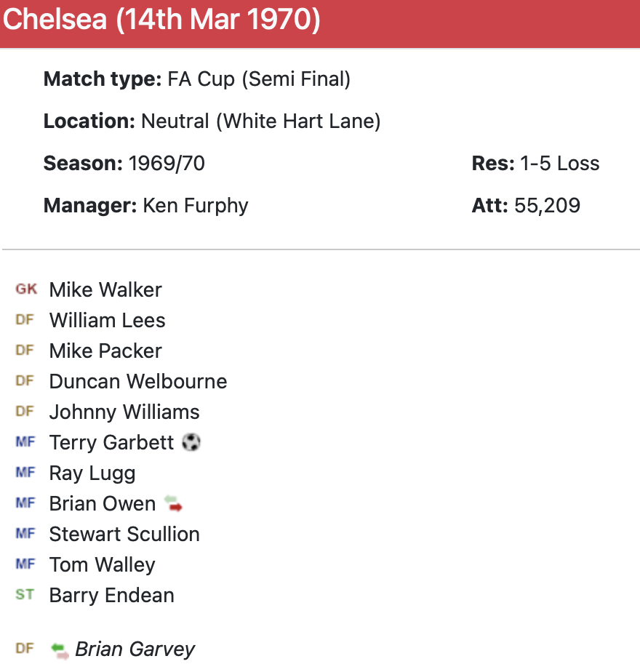This screenshot has height=672, width=640.
Task: Open manager Ken Furphy's profile
Action: [x=196, y=205]
